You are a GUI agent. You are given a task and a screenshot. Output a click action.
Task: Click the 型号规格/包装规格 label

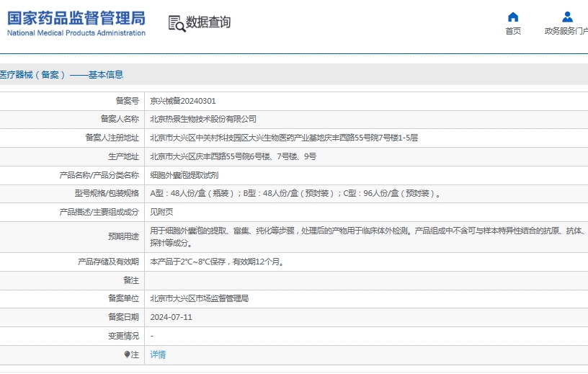point(107,194)
